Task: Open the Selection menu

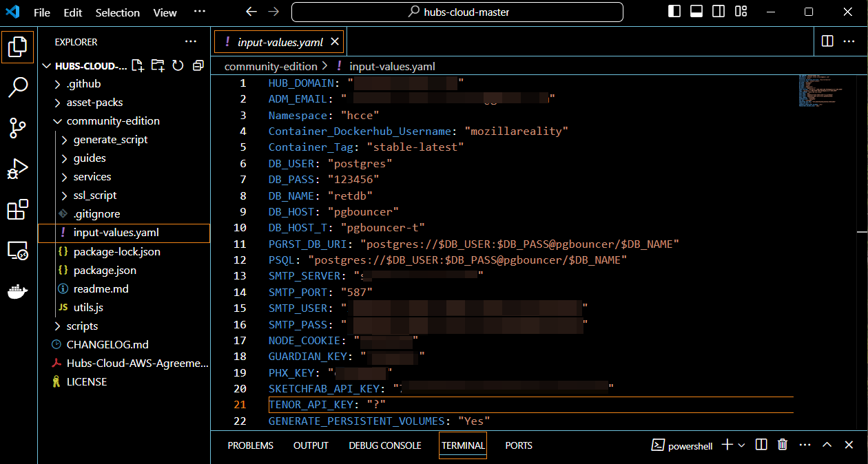Action: [118, 12]
